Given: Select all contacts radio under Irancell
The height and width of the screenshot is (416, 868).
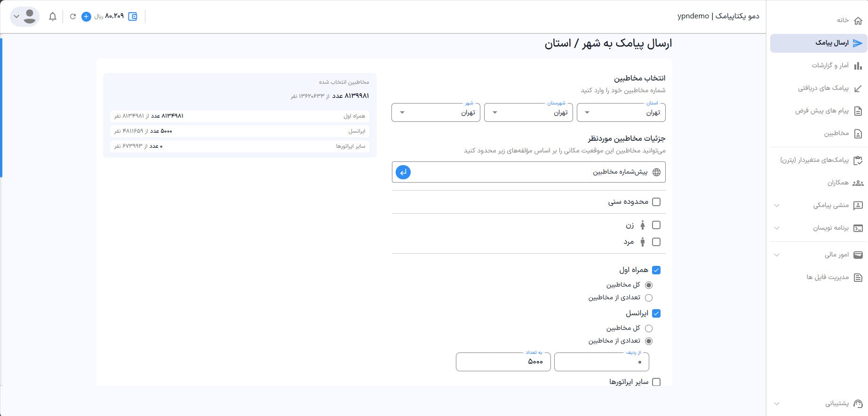Looking at the screenshot, I should click(649, 328).
